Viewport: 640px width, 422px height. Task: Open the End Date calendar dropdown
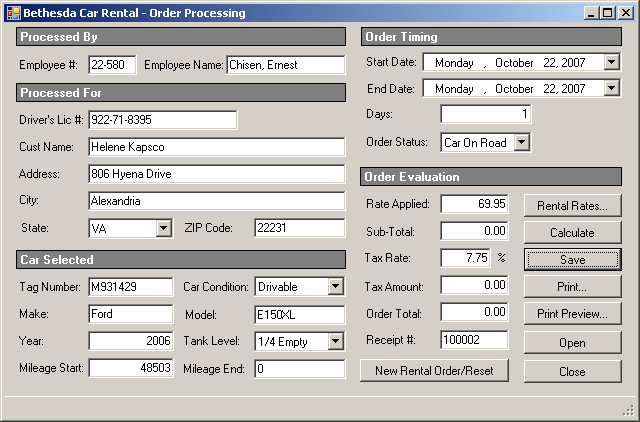(x=611, y=88)
